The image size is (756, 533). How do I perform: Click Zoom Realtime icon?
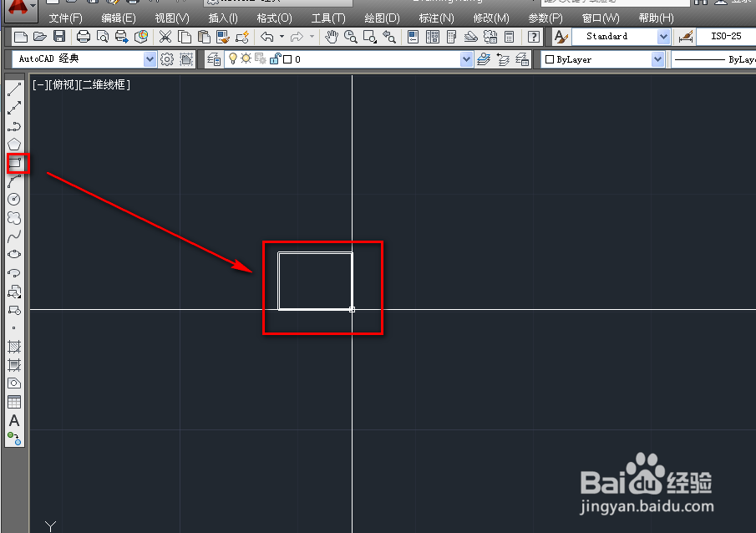tap(351, 37)
